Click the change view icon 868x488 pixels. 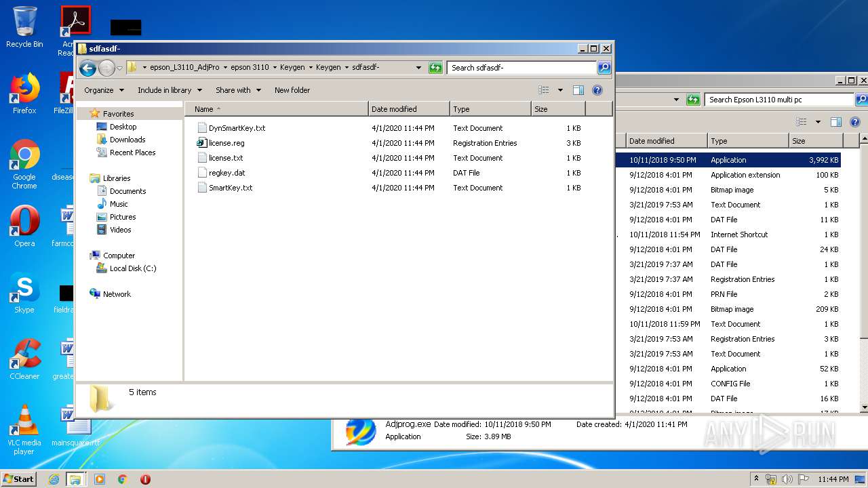(543, 90)
